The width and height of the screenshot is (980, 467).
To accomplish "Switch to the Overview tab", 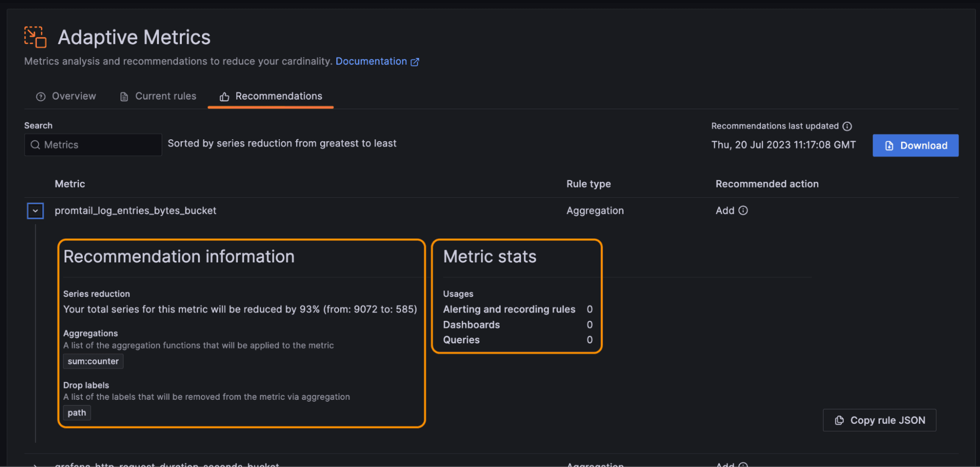I will pyautogui.click(x=73, y=96).
